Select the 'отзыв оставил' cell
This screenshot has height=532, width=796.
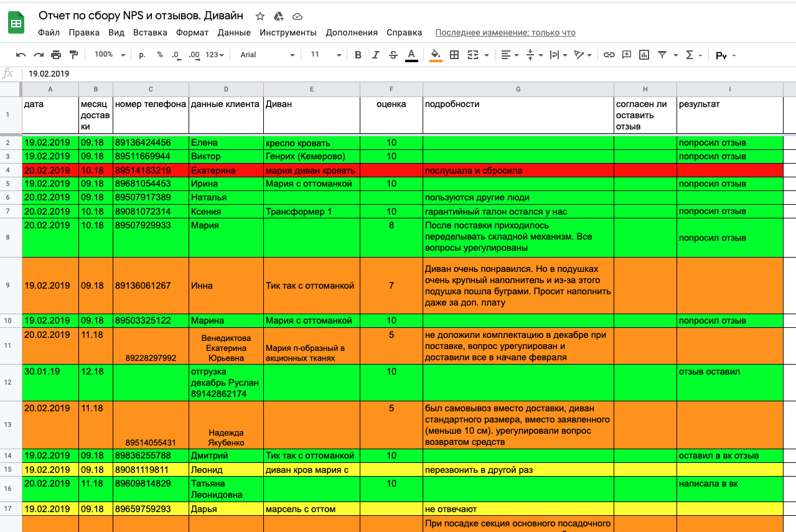coord(730,383)
